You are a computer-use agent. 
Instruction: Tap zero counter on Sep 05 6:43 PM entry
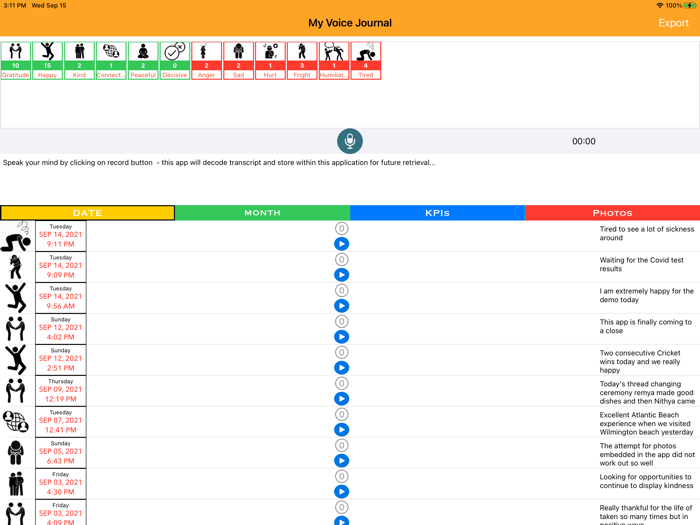[x=342, y=445]
